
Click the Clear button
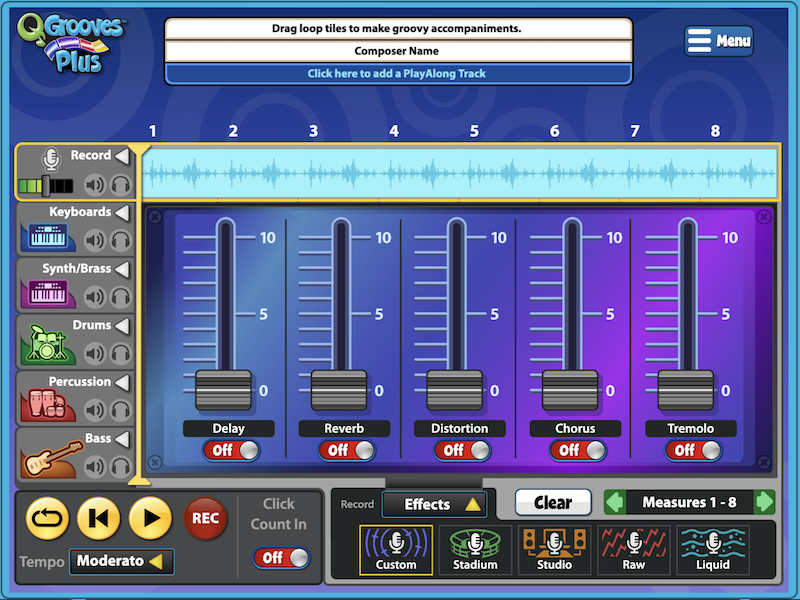[553, 503]
